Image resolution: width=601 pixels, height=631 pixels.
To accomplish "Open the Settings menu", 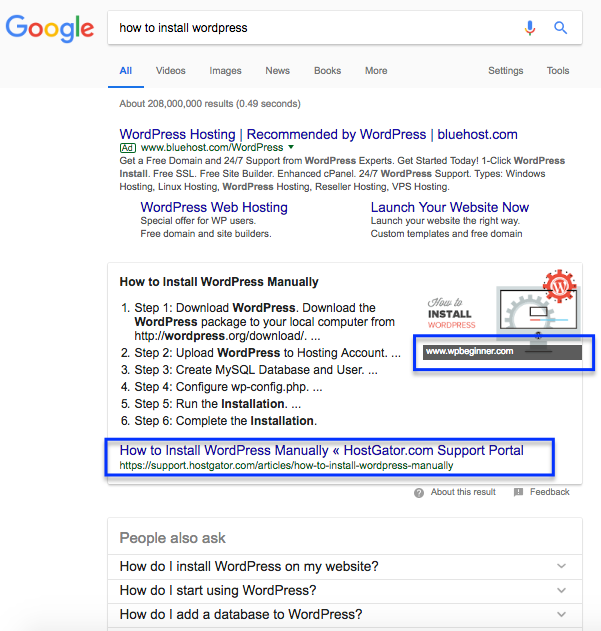I will (506, 71).
